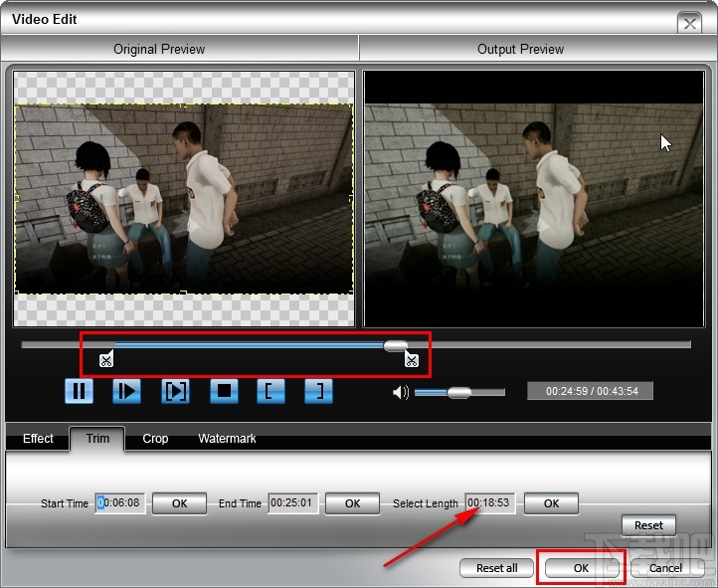The height and width of the screenshot is (588, 718).
Task: Click the playback position slider thumb
Action: 396,346
